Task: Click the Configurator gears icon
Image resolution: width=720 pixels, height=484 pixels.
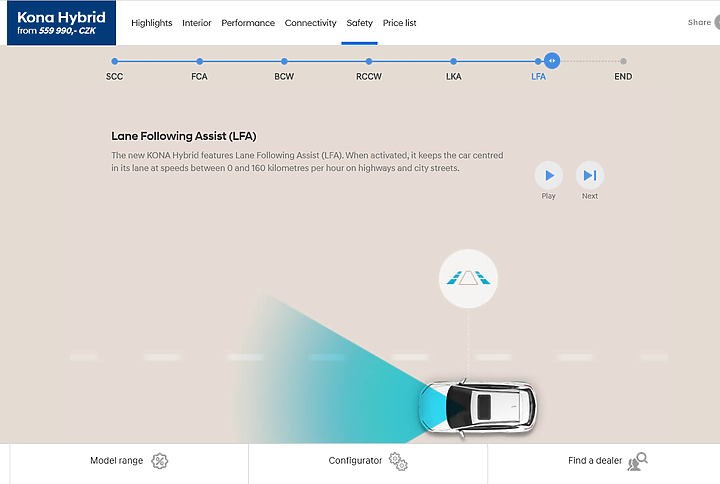Action: pos(398,461)
